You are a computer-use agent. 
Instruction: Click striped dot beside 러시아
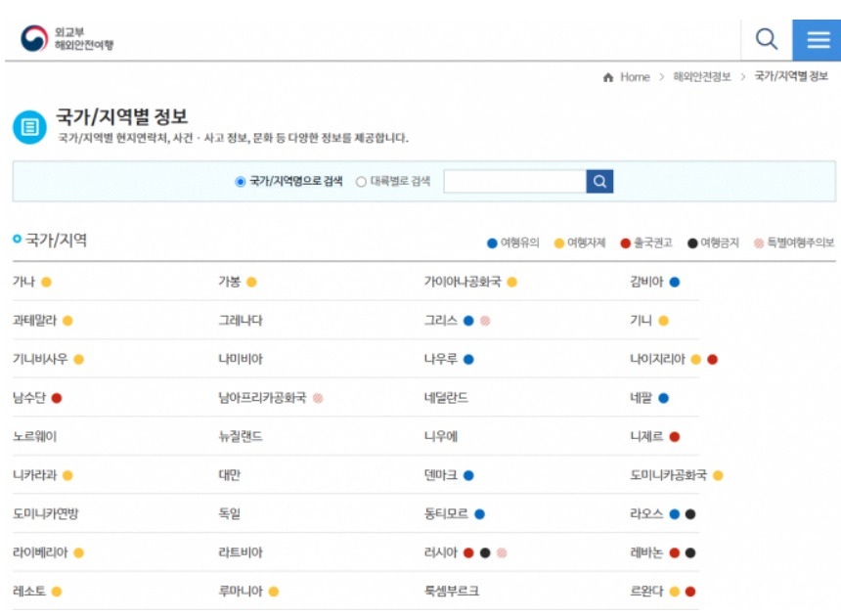(x=502, y=552)
